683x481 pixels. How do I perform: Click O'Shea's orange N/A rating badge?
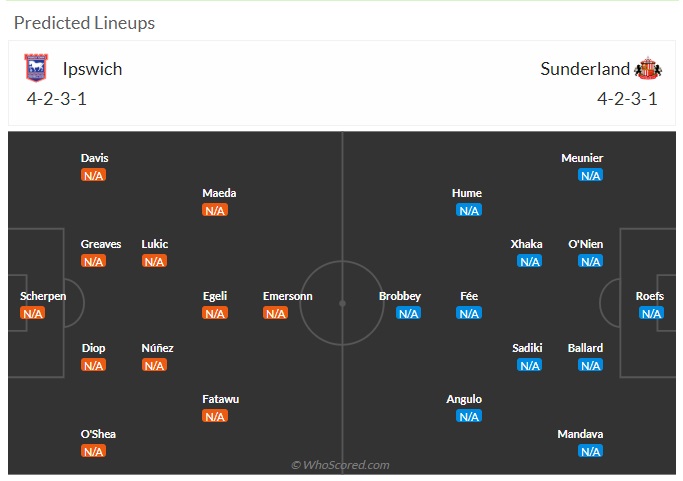[93, 451]
